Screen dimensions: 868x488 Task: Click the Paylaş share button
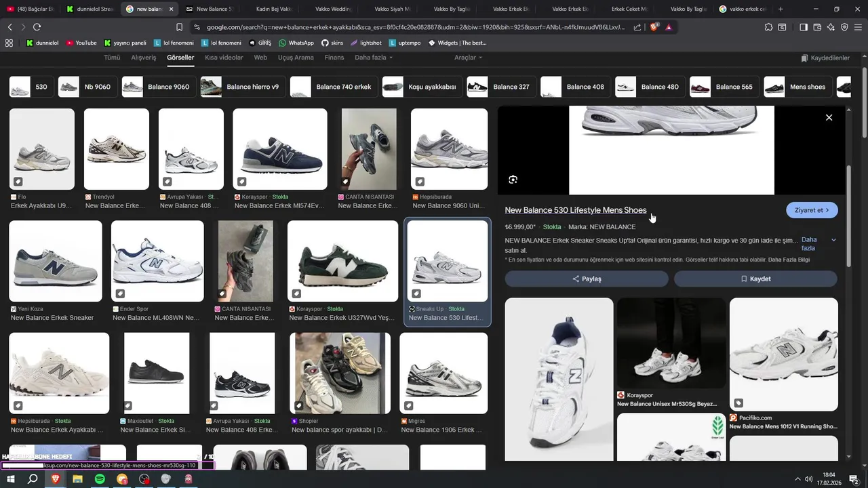pyautogui.click(x=587, y=279)
